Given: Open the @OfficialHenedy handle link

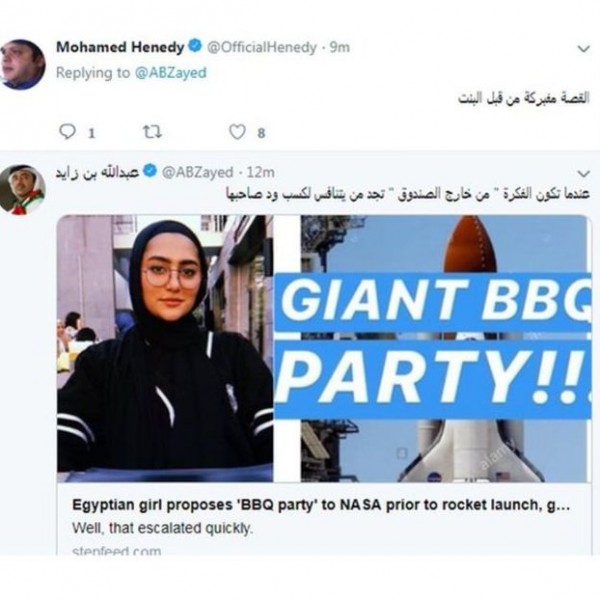Looking at the screenshot, I should [262, 47].
